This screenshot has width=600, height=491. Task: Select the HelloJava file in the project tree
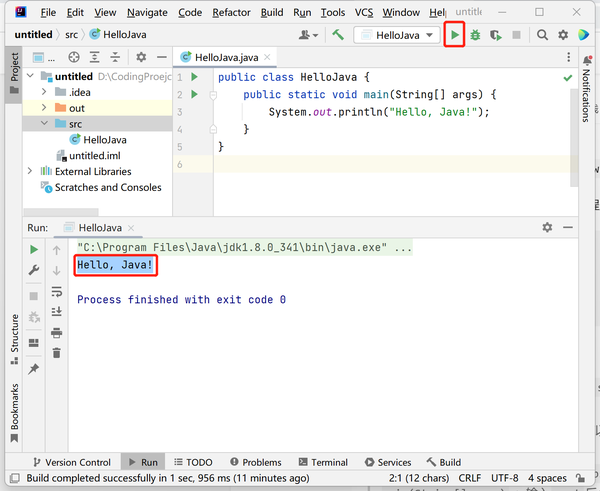pyautogui.click(x=98, y=140)
